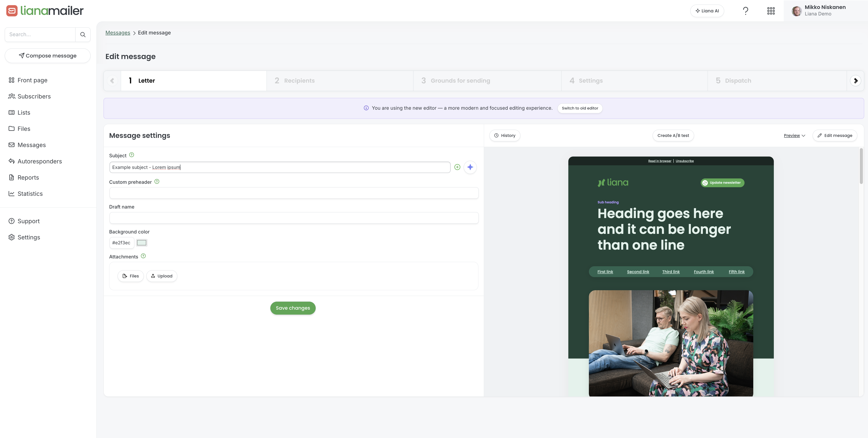
Task: Click Fourth link in preview
Action: click(x=704, y=271)
